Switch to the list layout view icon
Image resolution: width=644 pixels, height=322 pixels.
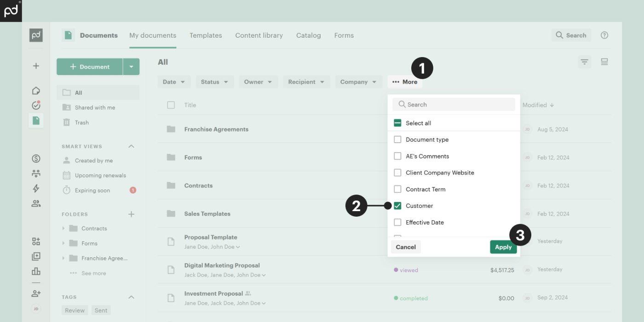[x=604, y=62]
